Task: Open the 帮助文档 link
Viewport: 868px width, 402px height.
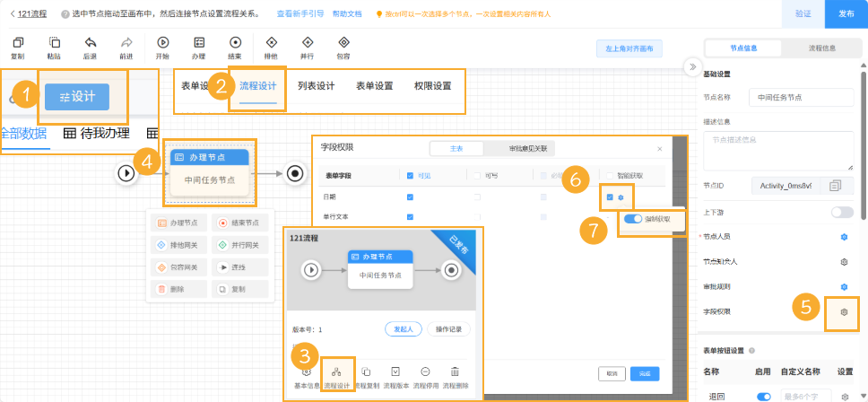Action: point(347,13)
